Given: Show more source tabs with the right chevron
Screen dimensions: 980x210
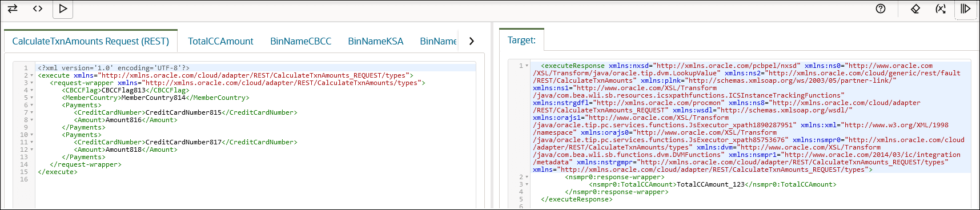Looking at the screenshot, I should [x=471, y=41].
